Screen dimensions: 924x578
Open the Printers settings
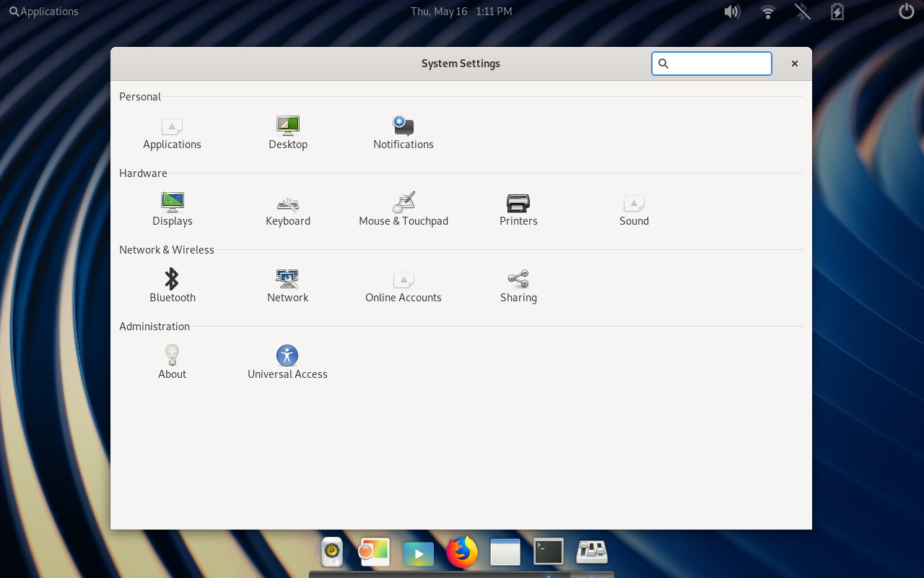518,209
